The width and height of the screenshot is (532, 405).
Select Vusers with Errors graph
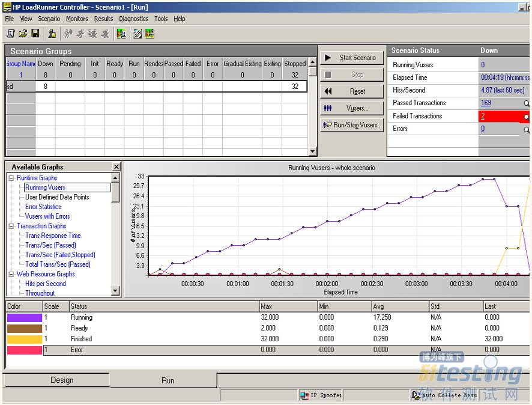(x=47, y=216)
